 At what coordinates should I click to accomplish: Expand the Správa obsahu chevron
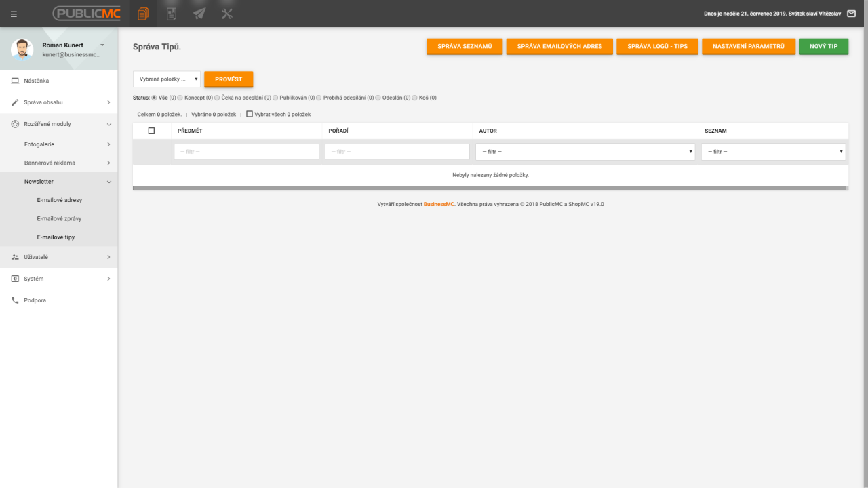108,102
